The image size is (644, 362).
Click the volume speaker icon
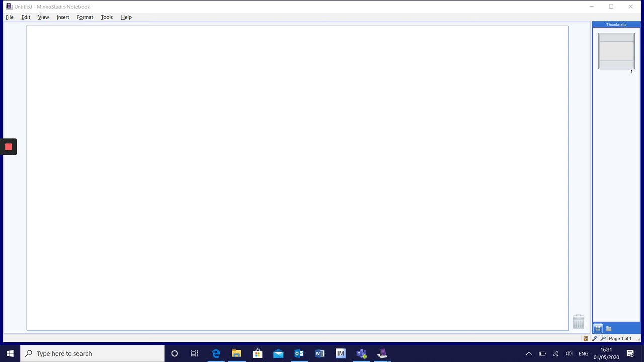tap(569, 353)
